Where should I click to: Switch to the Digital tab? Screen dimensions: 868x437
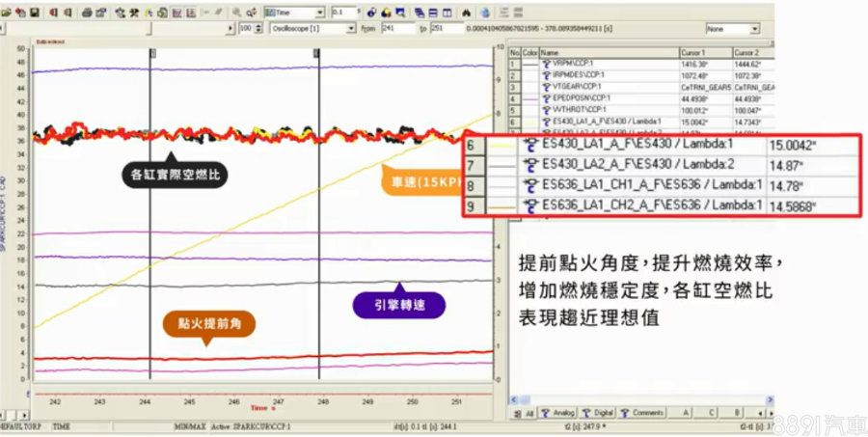tap(598, 413)
